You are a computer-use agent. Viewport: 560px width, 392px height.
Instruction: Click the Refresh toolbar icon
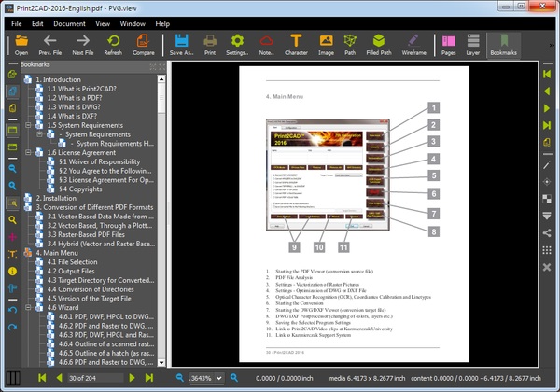pyautogui.click(x=113, y=43)
